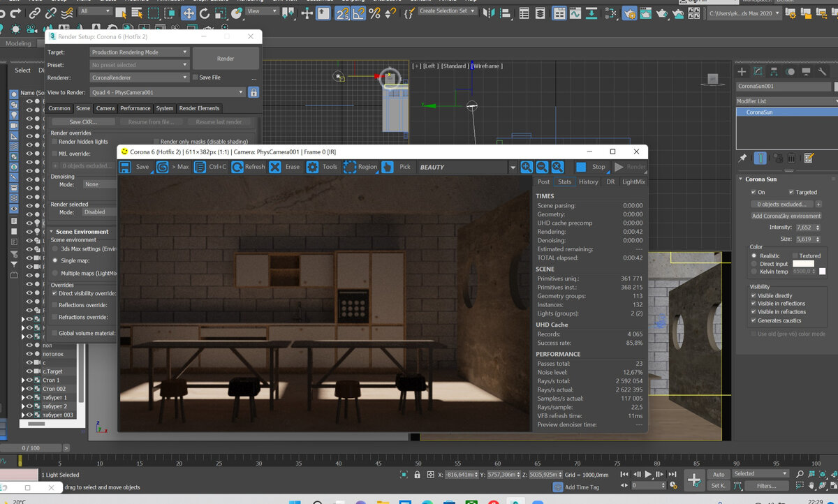Screen dimensions: 838x504
Task: Click the Refresh icon in the VFB toolbar
Action: coord(237,168)
